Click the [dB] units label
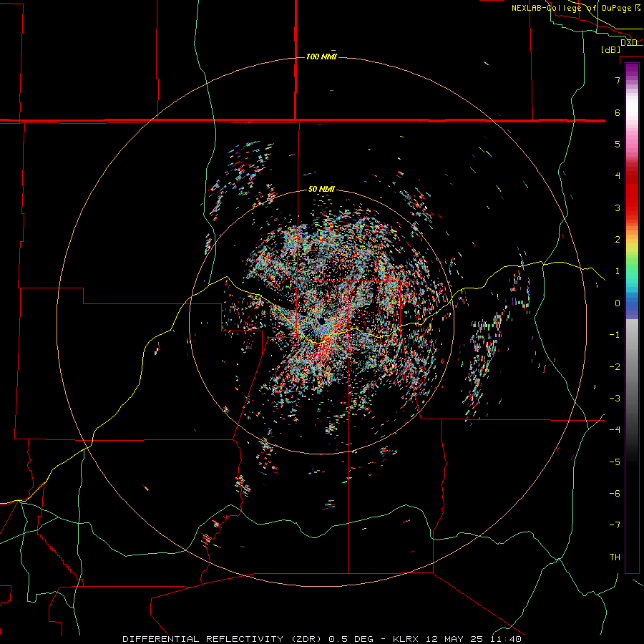The height and width of the screenshot is (644, 644). 611,49
